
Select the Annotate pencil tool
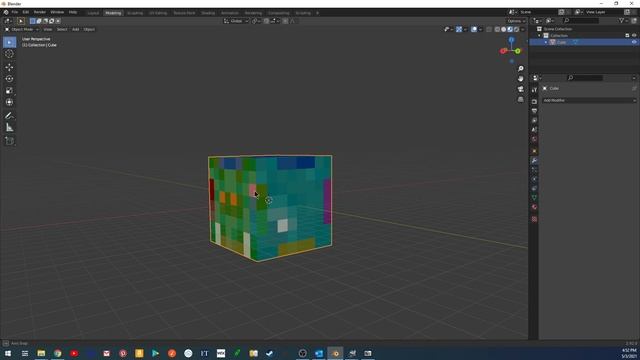(9, 116)
